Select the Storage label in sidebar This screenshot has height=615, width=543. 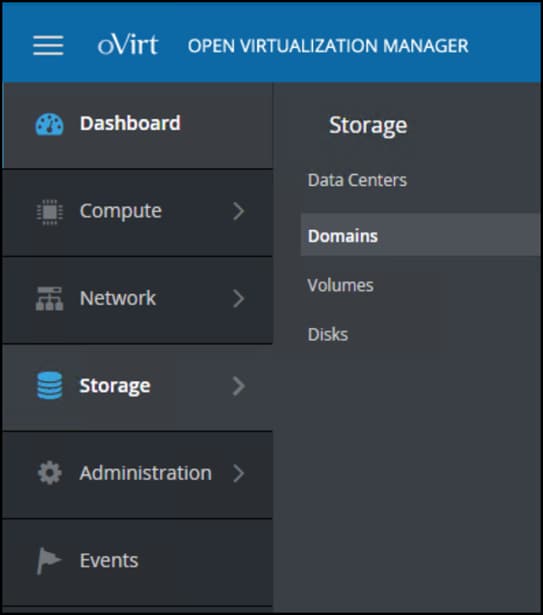tap(115, 386)
